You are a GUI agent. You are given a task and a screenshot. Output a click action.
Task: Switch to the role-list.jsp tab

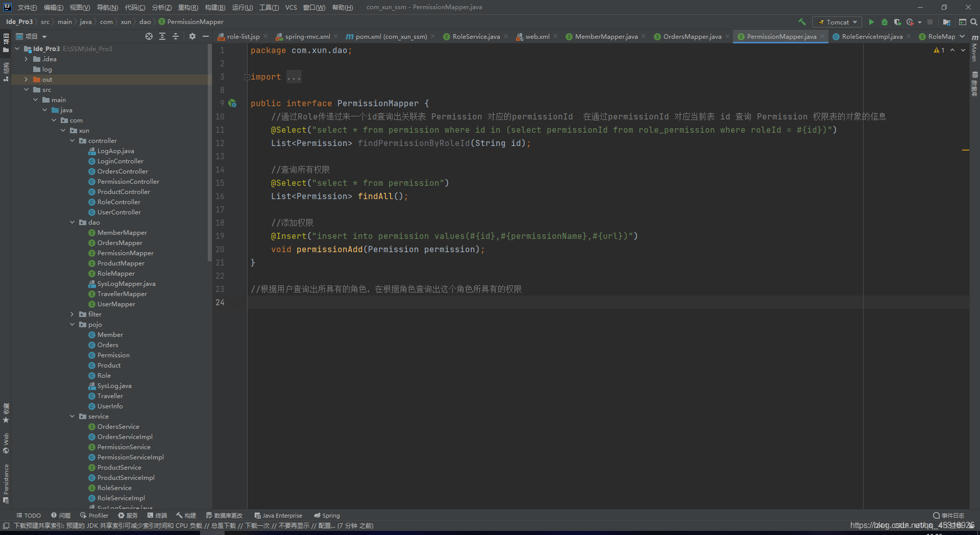tap(243, 36)
